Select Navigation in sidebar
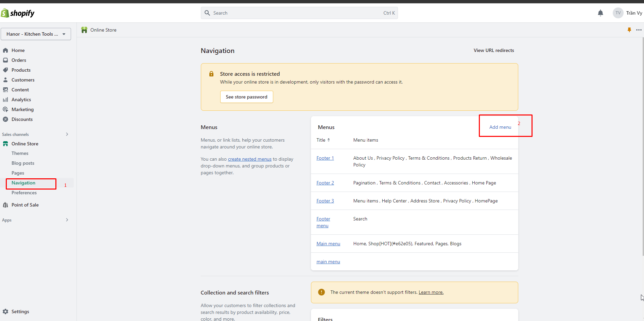 click(23, 183)
